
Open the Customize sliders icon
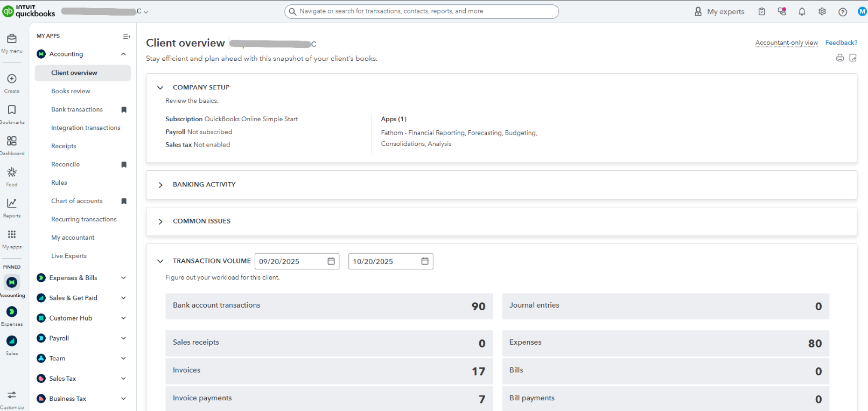tap(12, 395)
